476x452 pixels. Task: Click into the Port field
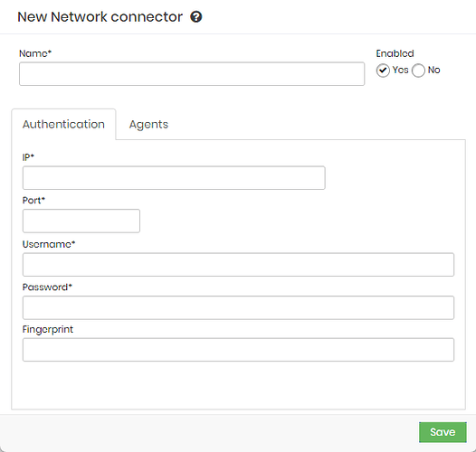81,221
